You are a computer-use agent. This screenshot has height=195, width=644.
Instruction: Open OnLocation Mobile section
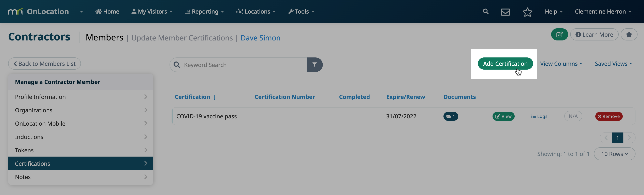[80, 123]
